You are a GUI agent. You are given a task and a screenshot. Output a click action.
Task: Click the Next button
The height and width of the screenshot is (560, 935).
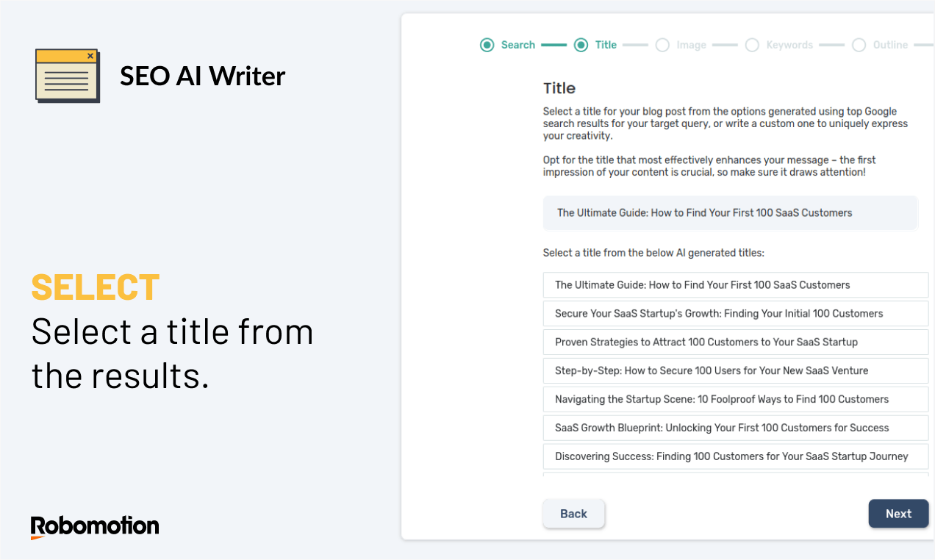click(x=898, y=514)
